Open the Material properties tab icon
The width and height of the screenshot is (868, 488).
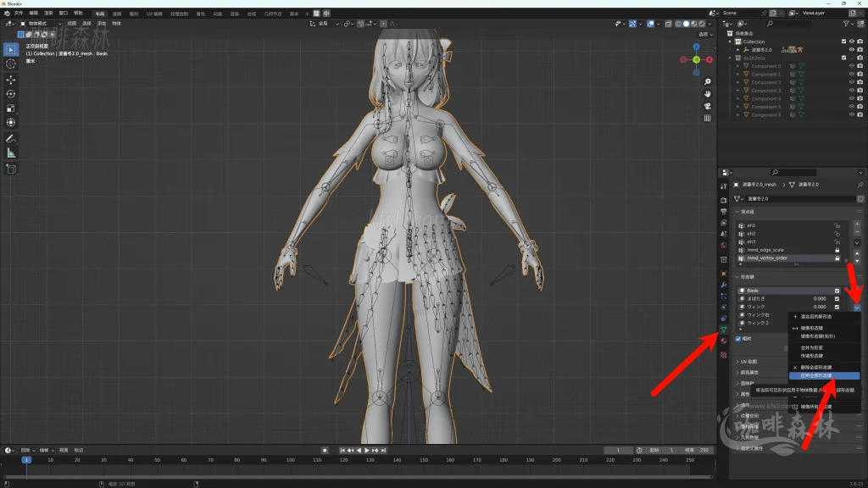724,341
